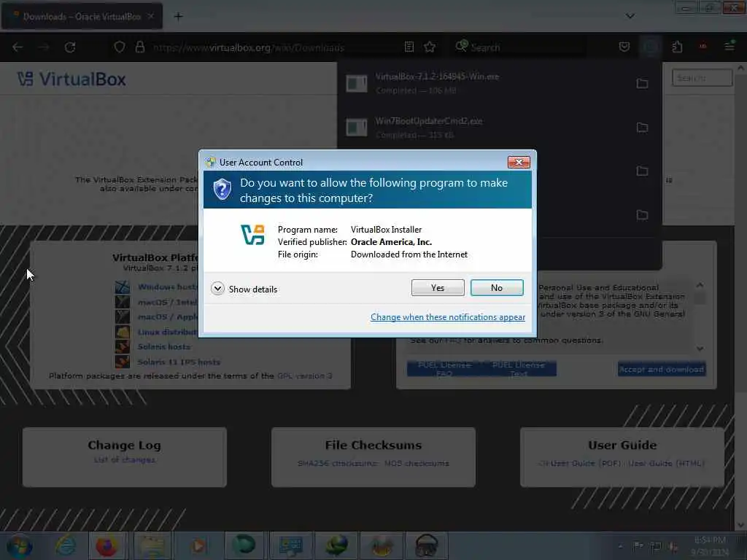Click the Firefox downloads toolbar button
The height and width of the screenshot is (560, 747).
(x=650, y=47)
